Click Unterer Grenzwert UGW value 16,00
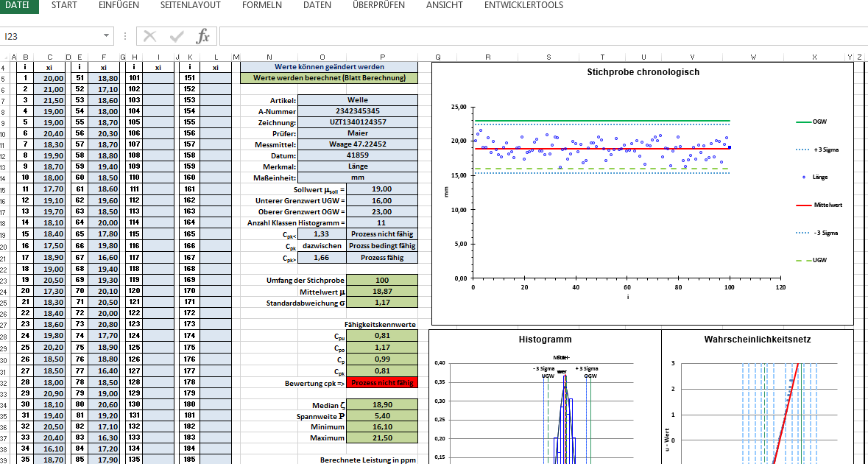 click(x=382, y=200)
